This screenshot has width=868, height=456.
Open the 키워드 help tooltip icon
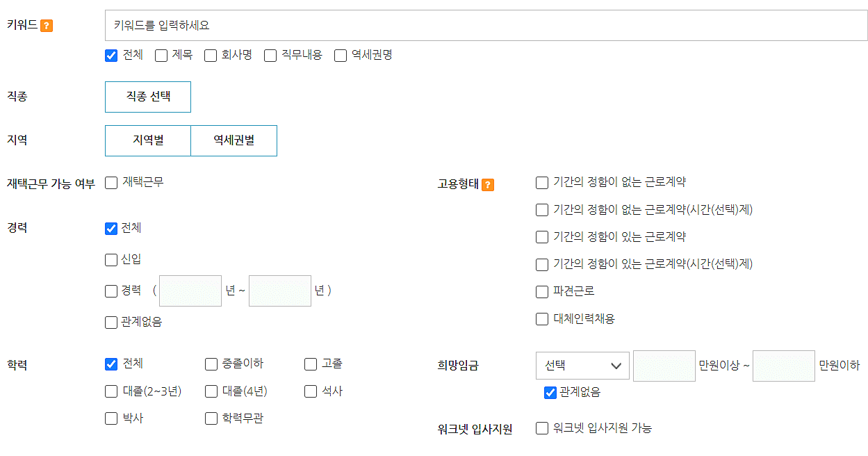click(45, 25)
